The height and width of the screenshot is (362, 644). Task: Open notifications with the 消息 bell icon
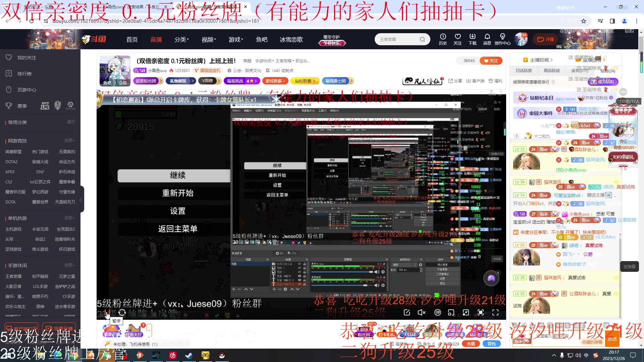click(x=487, y=39)
